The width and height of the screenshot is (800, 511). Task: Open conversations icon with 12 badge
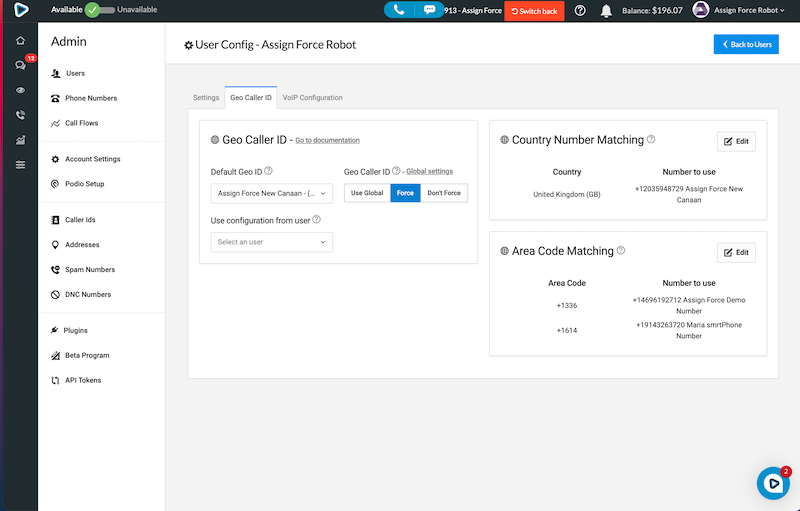click(x=20, y=65)
